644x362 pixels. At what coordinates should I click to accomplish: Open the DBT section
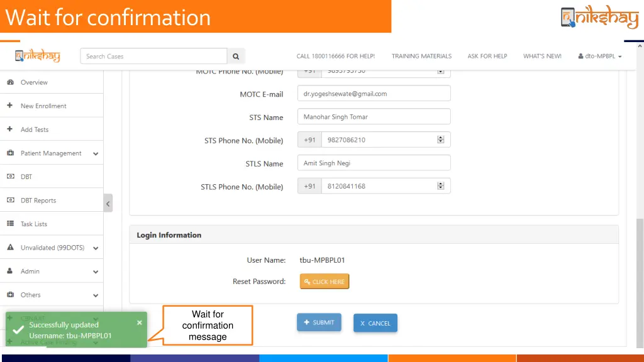click(26, 177)
